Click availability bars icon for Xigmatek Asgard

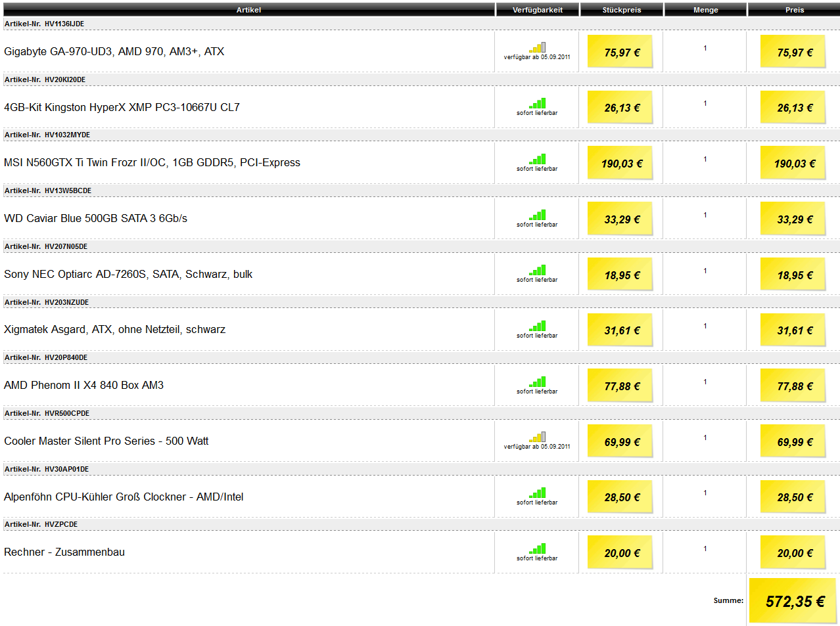pos(538,326)
